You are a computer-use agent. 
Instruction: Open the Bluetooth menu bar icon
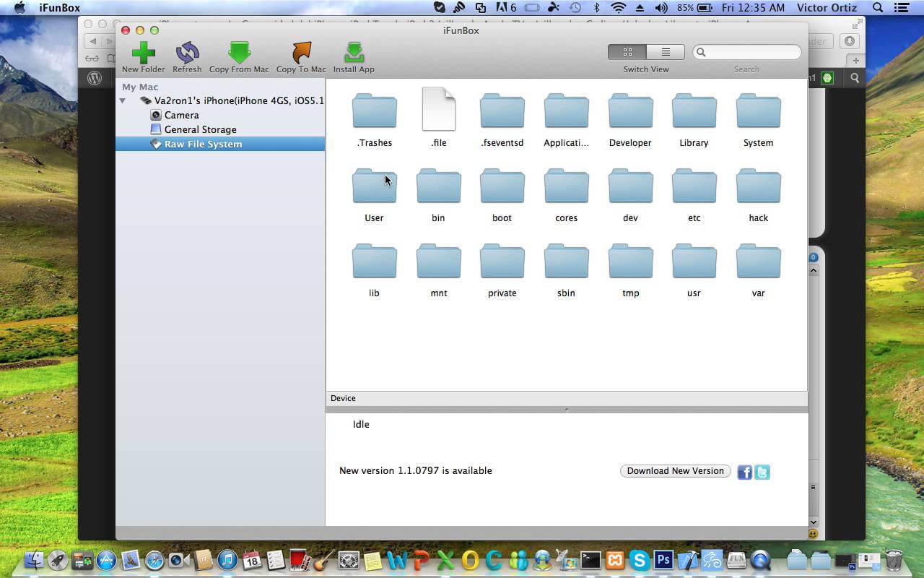(x=596, y=8)
